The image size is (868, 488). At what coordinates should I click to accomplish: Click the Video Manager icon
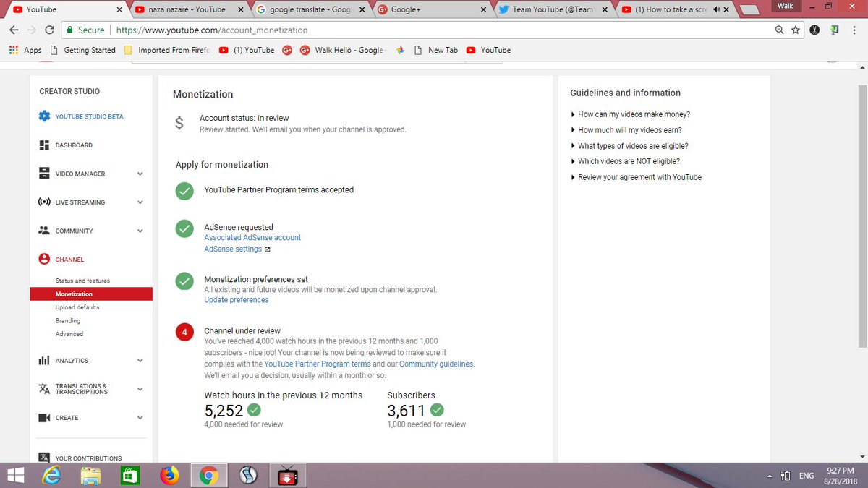[44, 174]
